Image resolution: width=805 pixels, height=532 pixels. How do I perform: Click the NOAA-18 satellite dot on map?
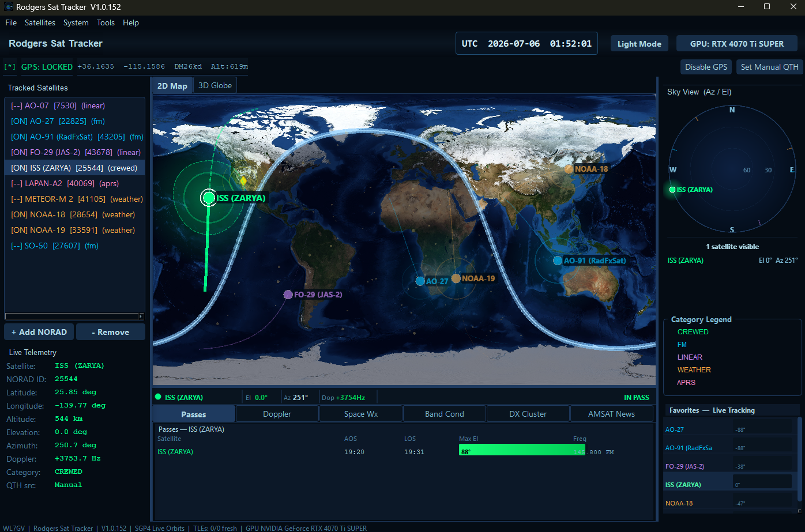pyautogui.click(x=569, y=169)
